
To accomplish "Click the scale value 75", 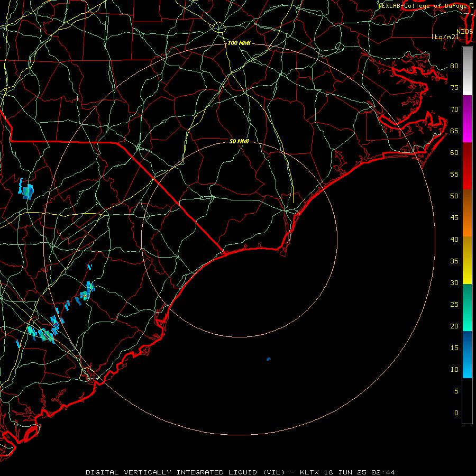I will coord(454,87).
